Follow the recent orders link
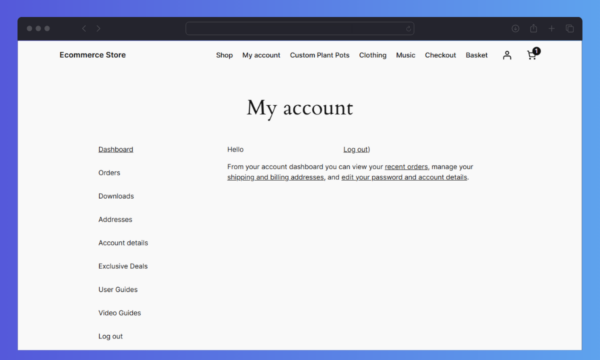The width and height of the screenshot is (600, 360). [406, 167]
